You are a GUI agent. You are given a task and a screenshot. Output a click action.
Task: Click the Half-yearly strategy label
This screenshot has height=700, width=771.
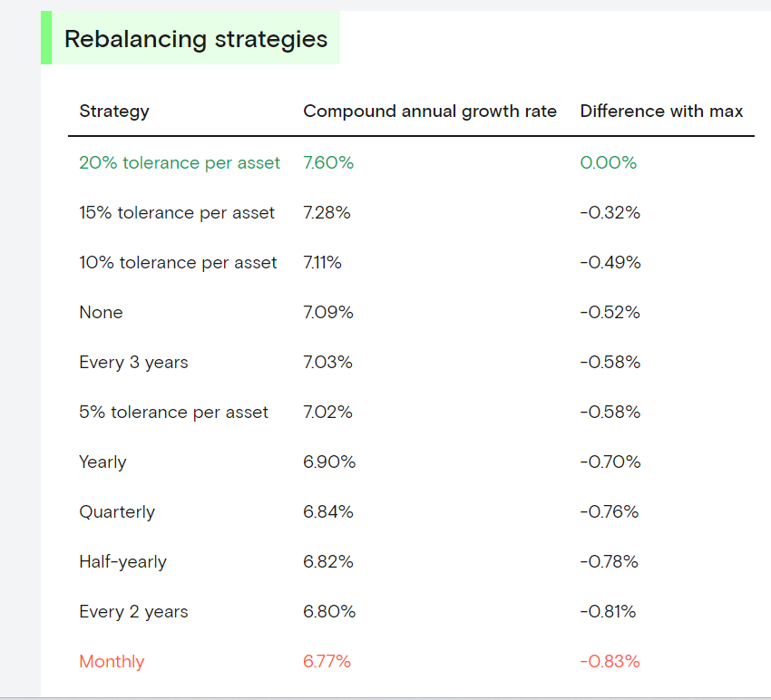(x=122, y=562)
